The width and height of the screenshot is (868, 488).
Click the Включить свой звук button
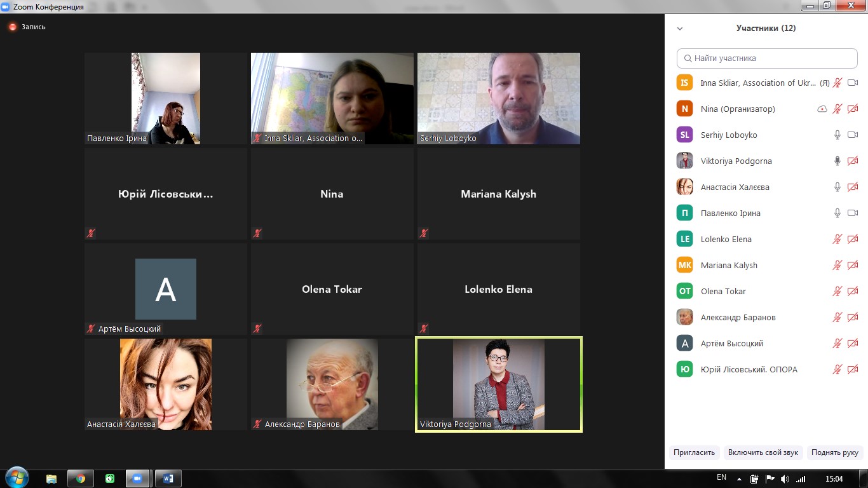pyautogui.click(x=763, y=452)
